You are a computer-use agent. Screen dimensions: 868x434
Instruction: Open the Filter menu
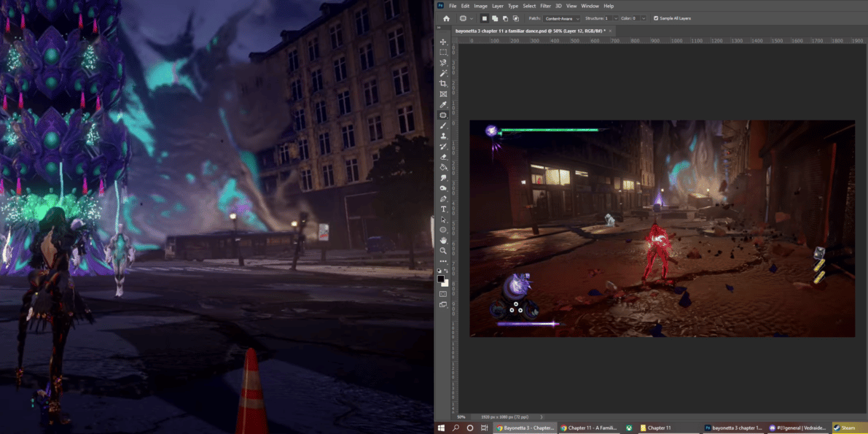[x=545, y=6]
